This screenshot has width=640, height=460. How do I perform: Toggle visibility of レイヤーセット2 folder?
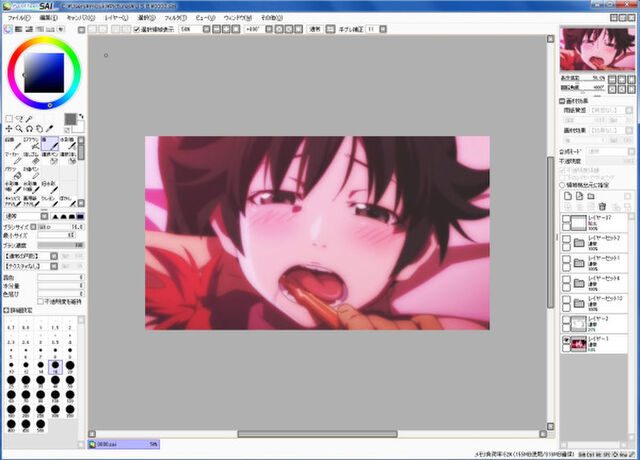(x=566, y=239)
